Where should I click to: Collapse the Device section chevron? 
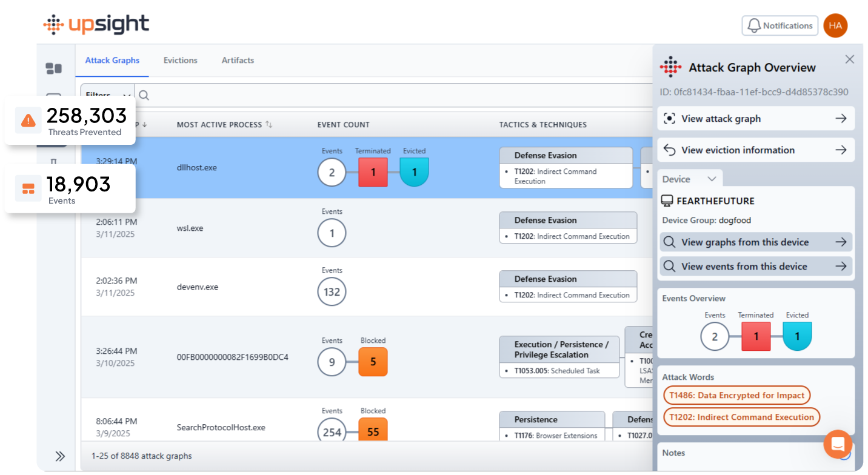point(712,179)
